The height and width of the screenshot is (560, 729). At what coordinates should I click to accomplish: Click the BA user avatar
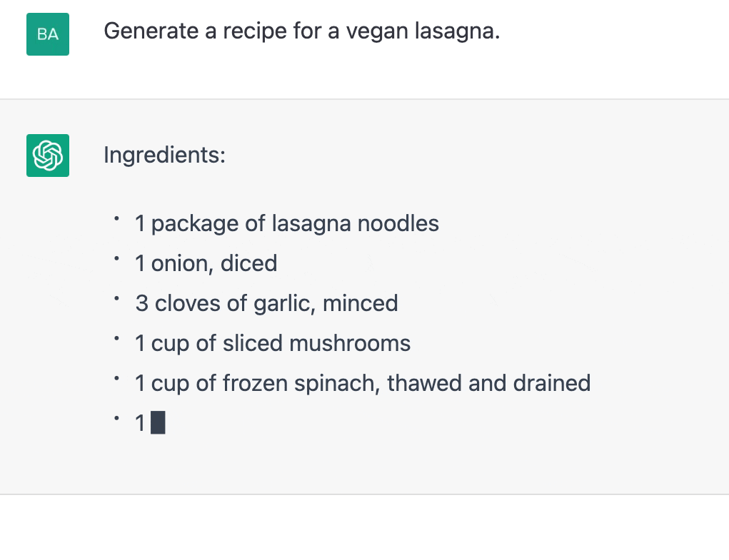point(48,34)
